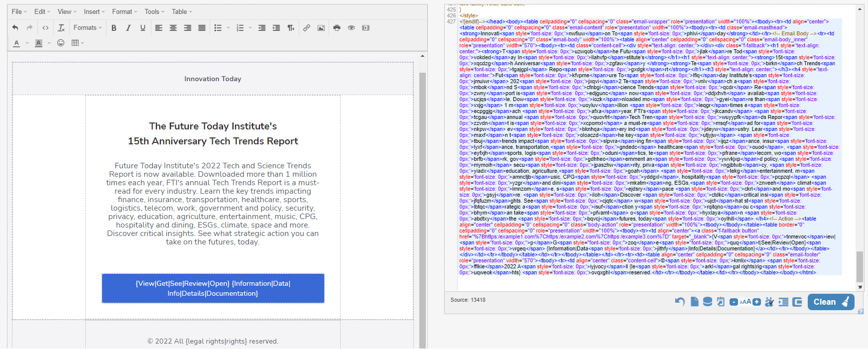Toggle show paragraph marks direction icon
The image size is (868, 349).
click(291, 28)
